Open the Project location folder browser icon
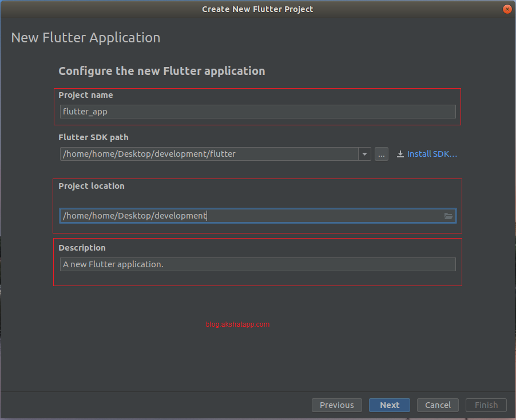The image size is (516, 420). pyautogui.click(x=448, y=216)
